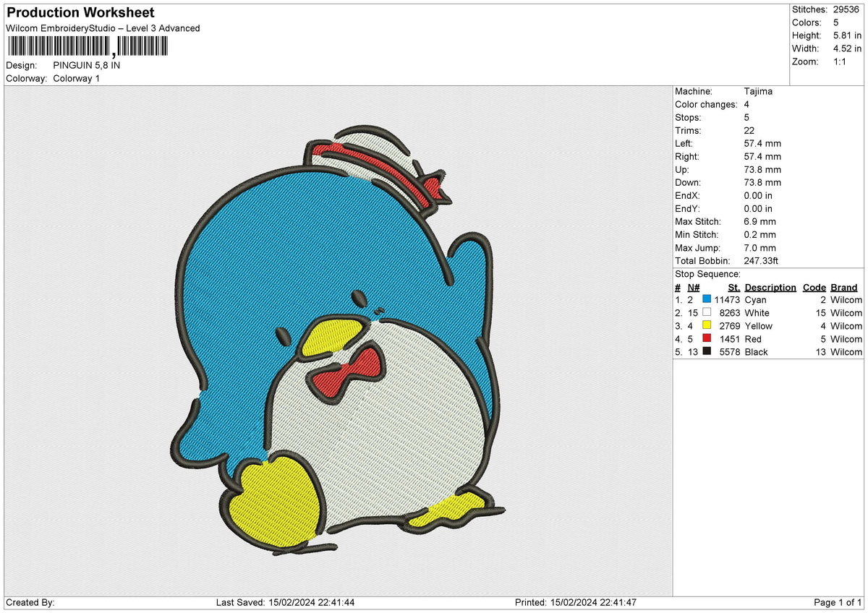Click the penguin embroidery design preview

339,340
